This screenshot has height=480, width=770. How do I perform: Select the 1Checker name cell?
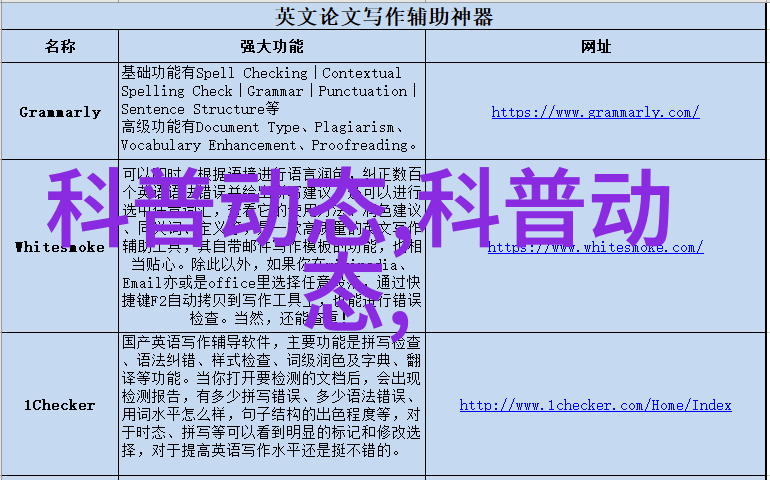[60, 404]
